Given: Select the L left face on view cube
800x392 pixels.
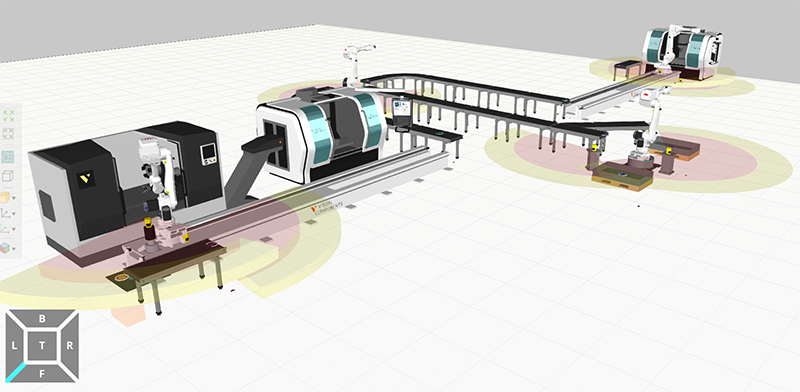Looking at the screenshot, I should (14, 346).
